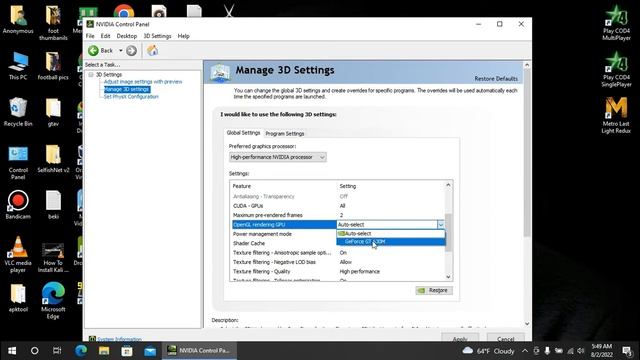Click the Apply button

pos(460,338)
